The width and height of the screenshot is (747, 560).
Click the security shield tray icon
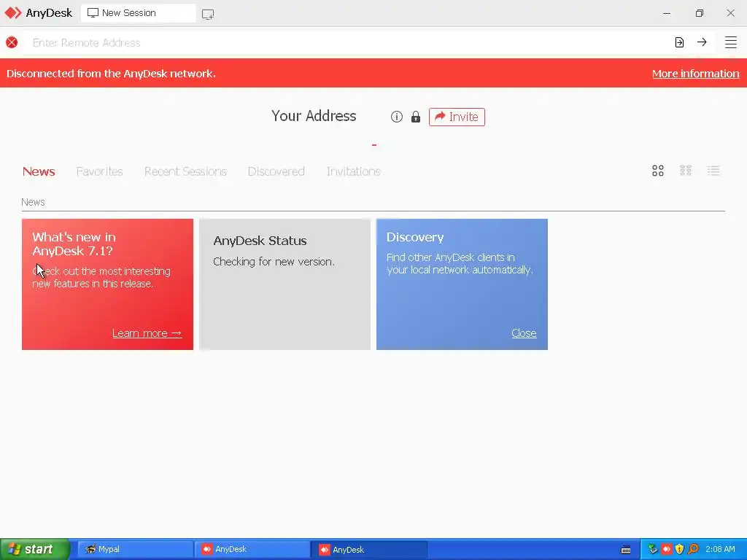pyautogui.click(x=679, y=549)
